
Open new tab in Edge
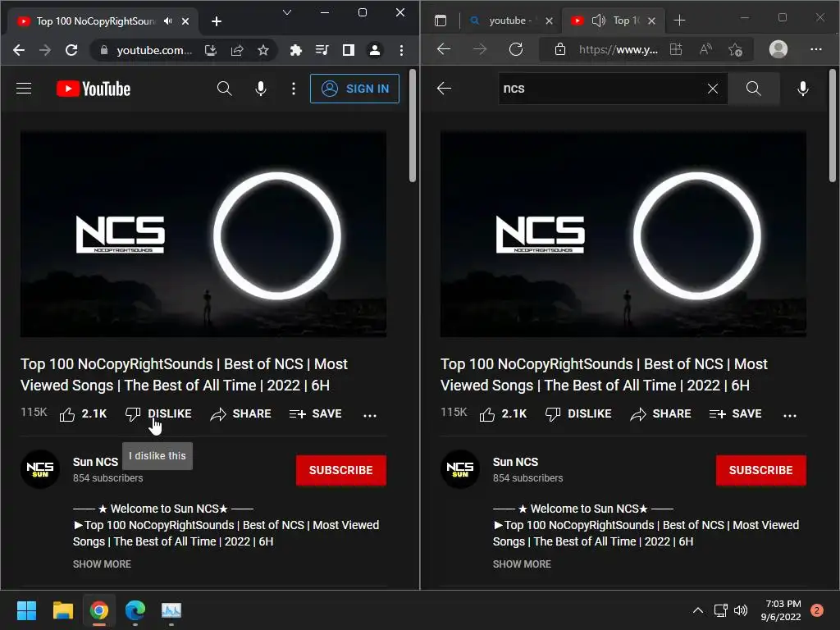[679, 21]
